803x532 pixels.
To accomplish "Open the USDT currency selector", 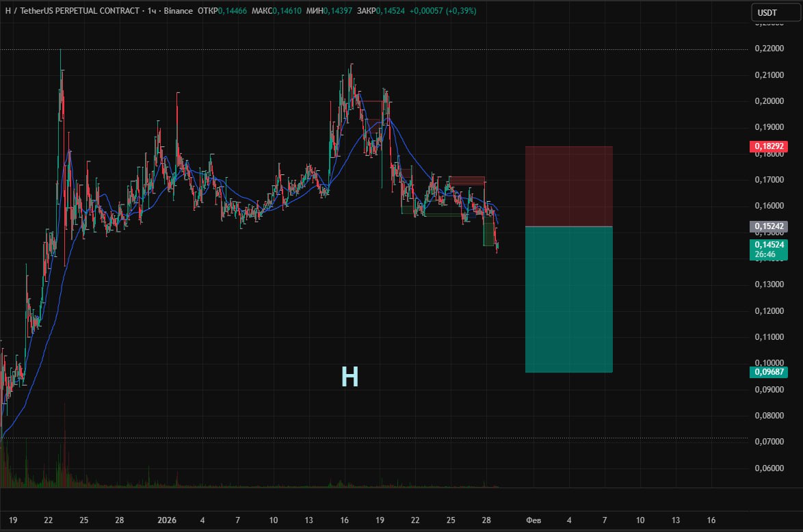I will point(769,12).
